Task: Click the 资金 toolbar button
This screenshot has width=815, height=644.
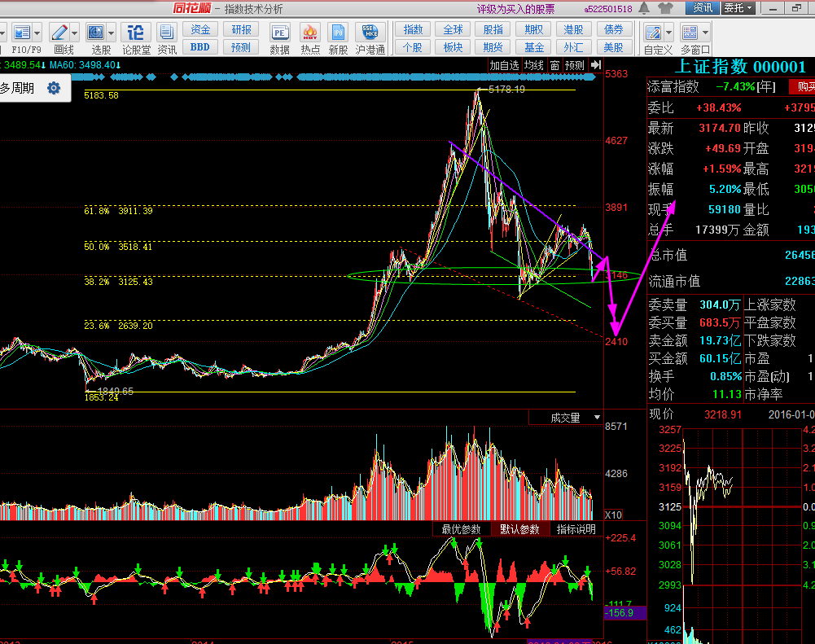Action: click(200, 29)
